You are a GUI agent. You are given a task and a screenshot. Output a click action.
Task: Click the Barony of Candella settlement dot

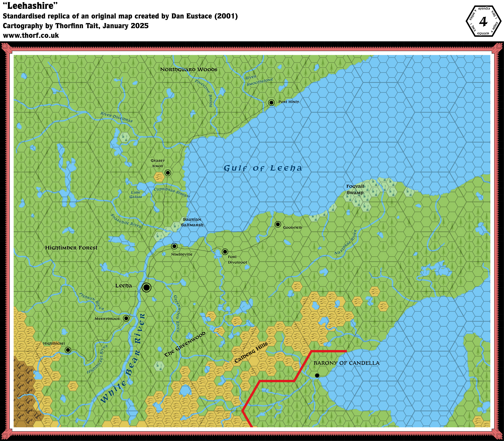317,376
